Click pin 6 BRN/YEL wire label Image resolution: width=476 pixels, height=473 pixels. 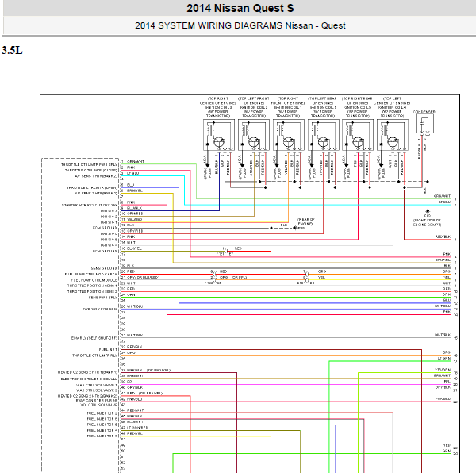pyautogui.click(x=135, y=190)
